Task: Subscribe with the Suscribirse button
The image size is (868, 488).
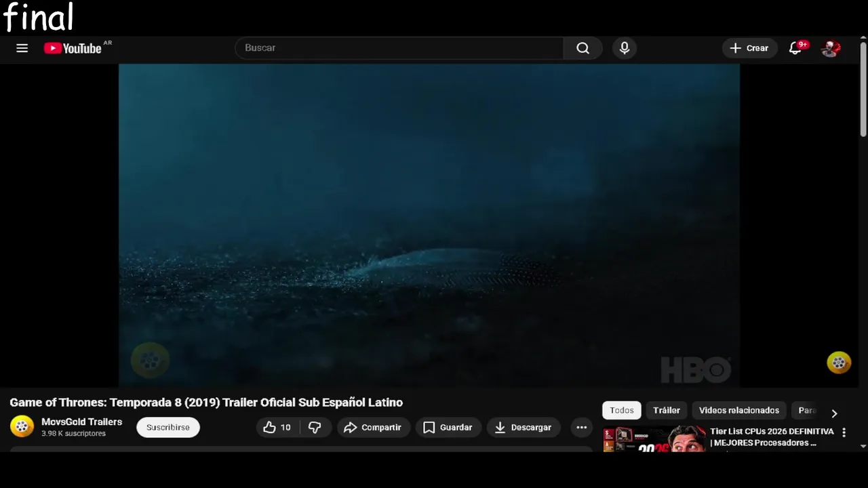Action: 168,428
